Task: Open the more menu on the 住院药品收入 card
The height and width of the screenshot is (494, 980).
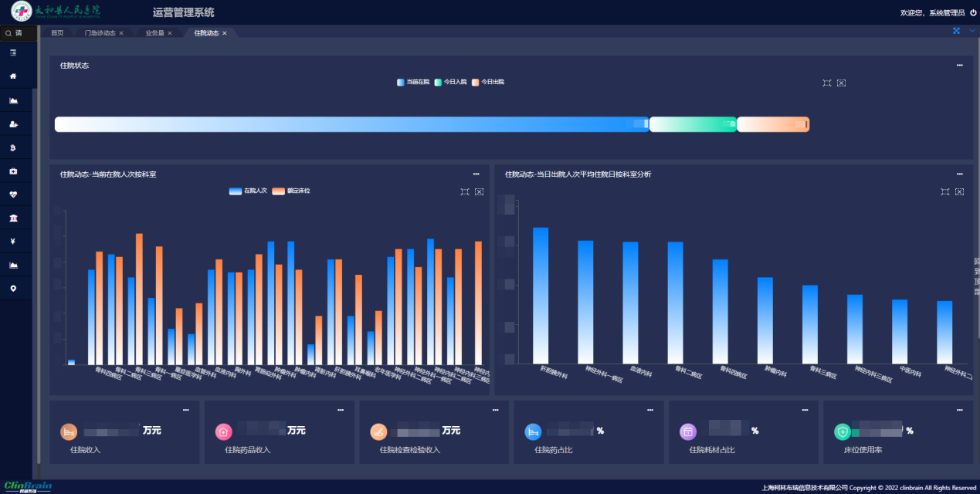Action: click(341, 410)
